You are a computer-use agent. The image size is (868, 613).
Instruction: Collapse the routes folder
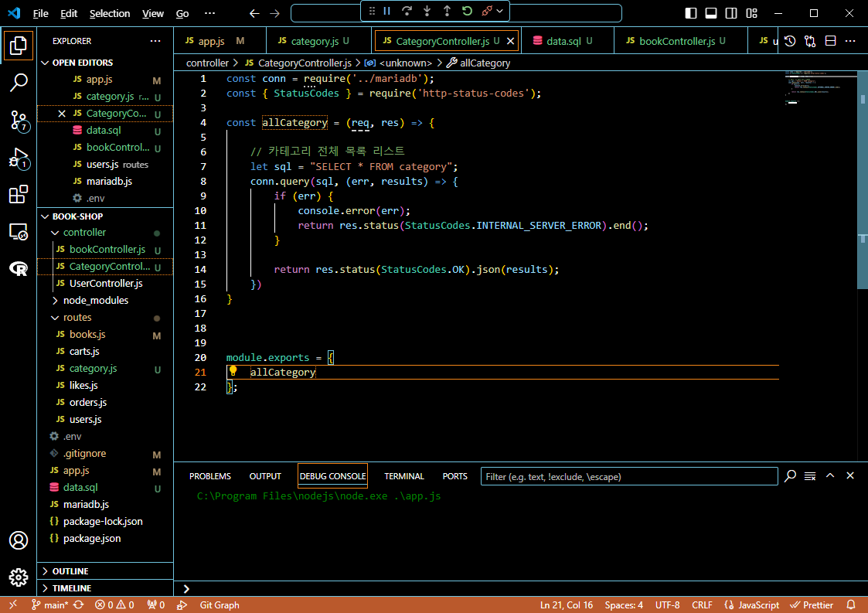pos(77,317)
